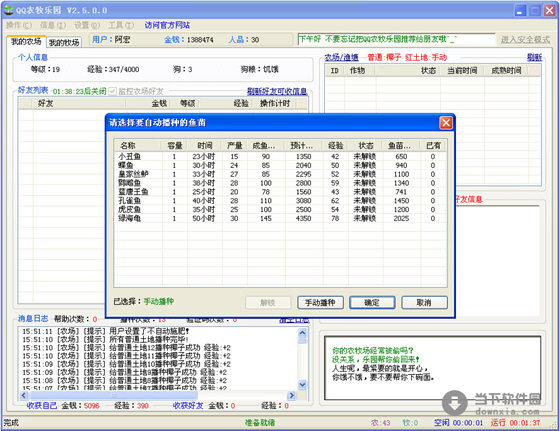This screenshot has height=431, width=560.
Task: Click the 作物 column header in farm table
Action: (x=360, y=70)
